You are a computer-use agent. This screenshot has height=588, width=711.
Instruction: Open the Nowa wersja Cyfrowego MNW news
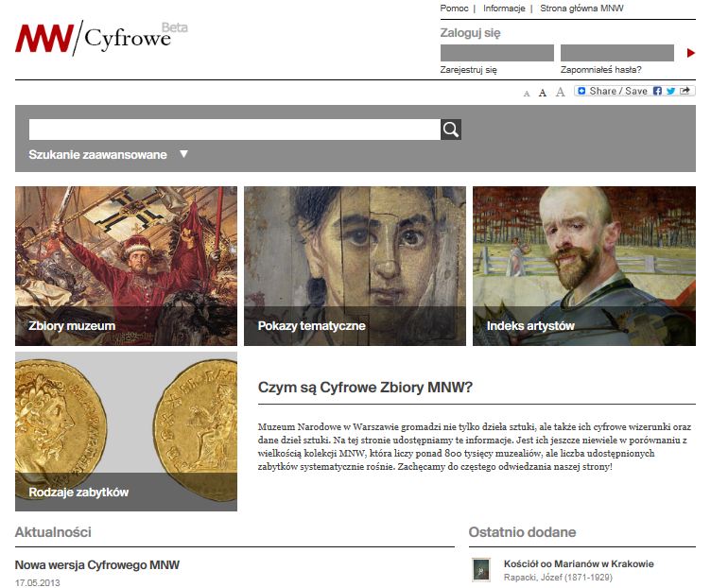pyautogui.click(x=97, y=565)
